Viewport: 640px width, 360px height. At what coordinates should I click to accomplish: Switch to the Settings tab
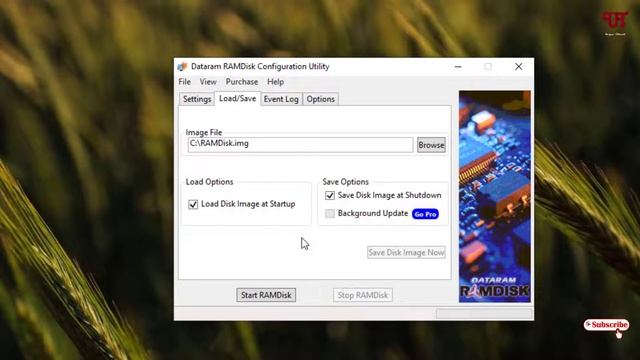[x=197, y=99]
